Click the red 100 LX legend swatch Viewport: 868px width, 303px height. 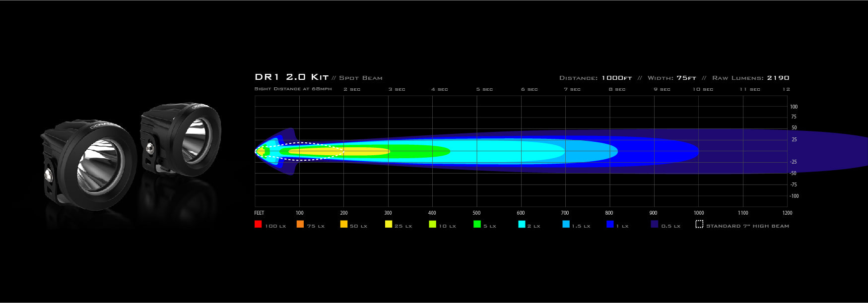coord(258,224)
